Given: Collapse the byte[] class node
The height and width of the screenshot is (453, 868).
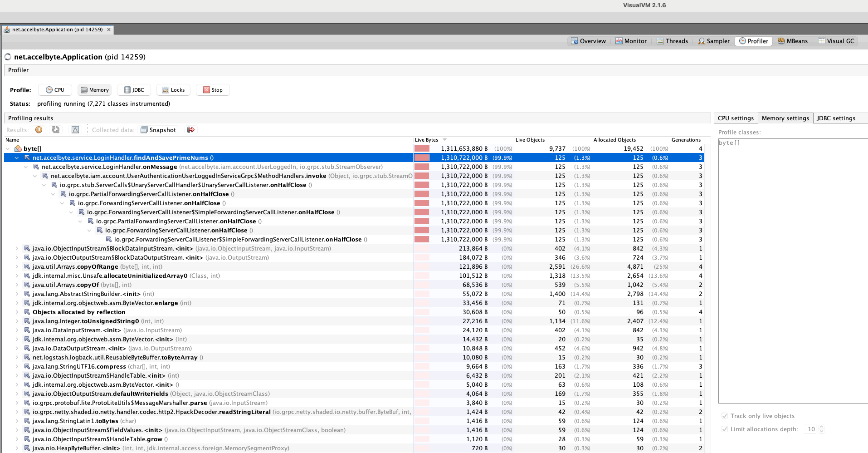Looking at the screenshot, I should tap(8, 148).
